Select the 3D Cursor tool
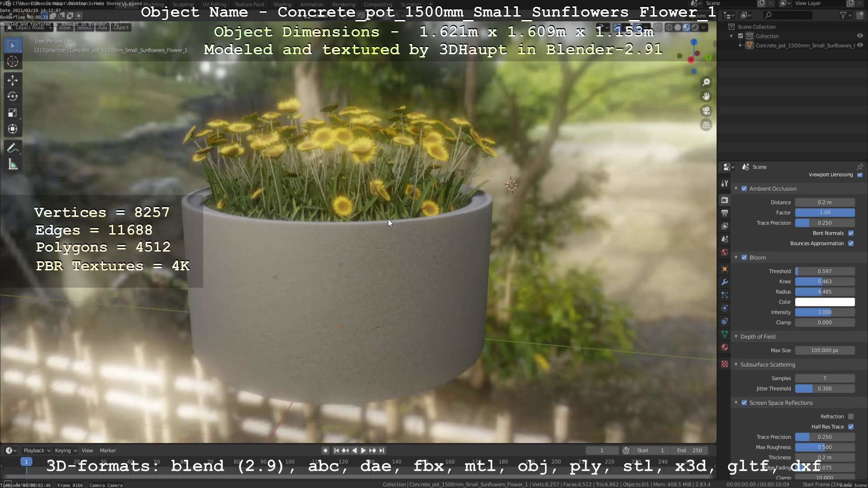 (13, 62)
